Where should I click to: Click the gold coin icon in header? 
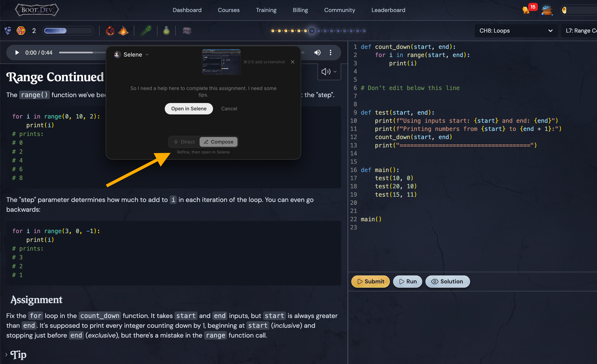564,10
